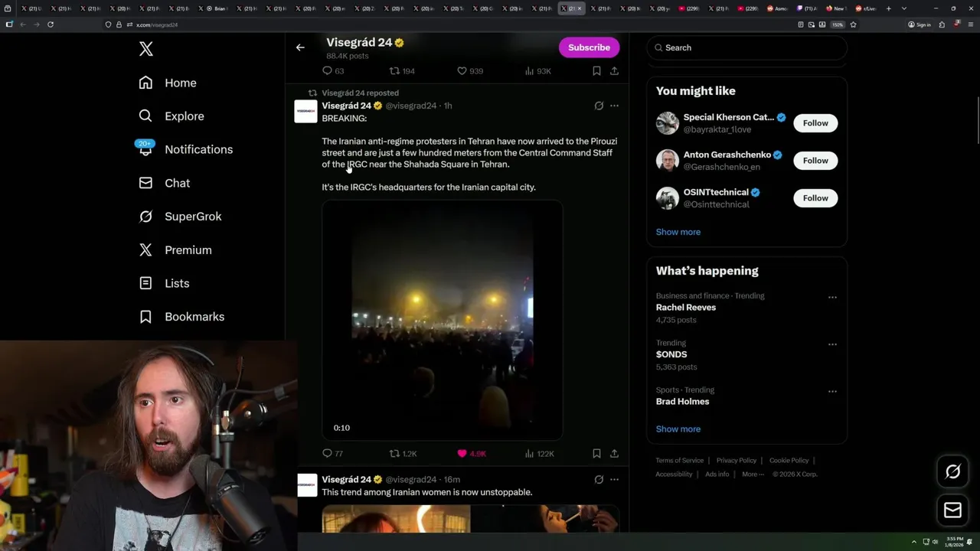This screenshot has height=551, width=980.
Task: Open the @visegrad24 handle on the BREAKING post
Action: pos(410,106)
